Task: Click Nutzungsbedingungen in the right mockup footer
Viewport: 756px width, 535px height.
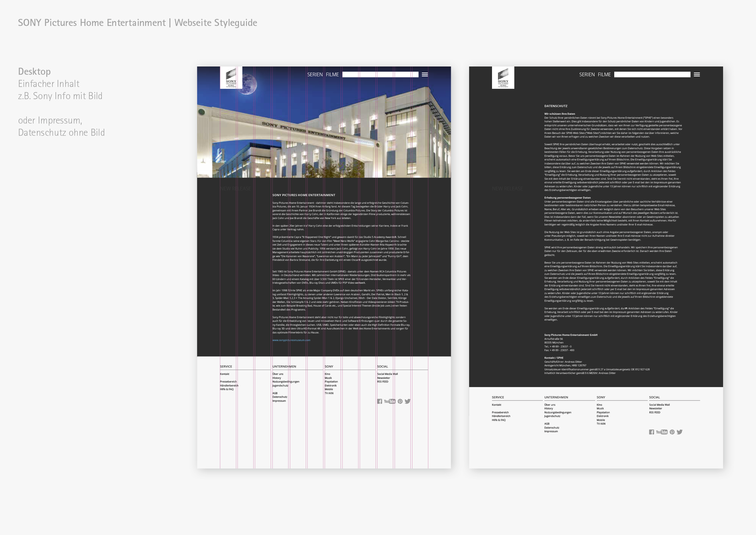Action: (x=558, y=412)
